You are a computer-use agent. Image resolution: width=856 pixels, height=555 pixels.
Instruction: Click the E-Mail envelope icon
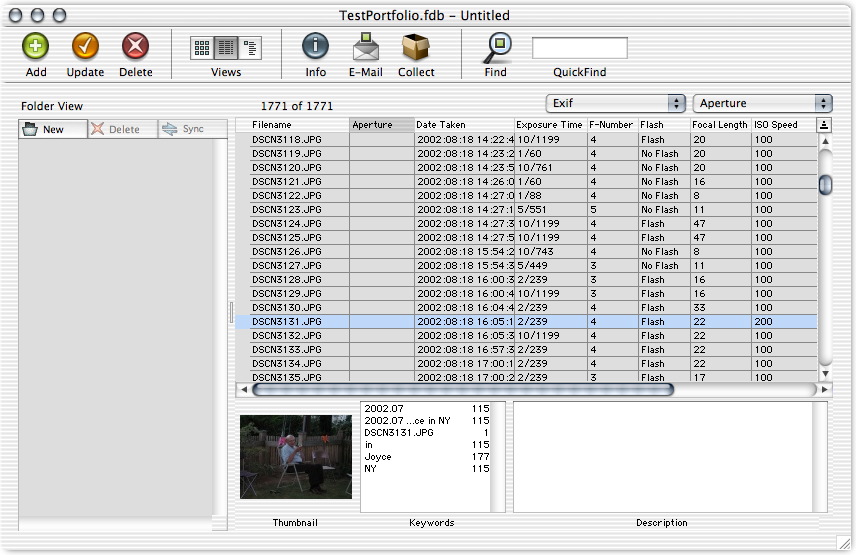365,47
